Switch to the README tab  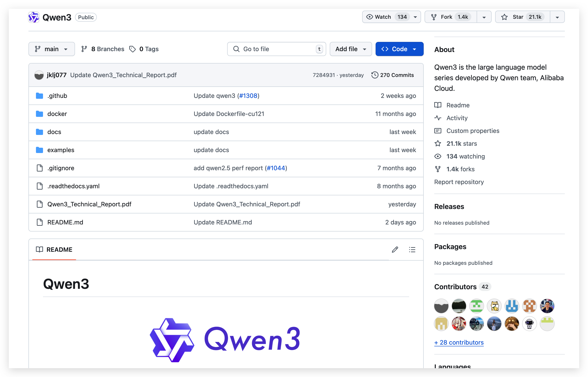pos(54,250)
